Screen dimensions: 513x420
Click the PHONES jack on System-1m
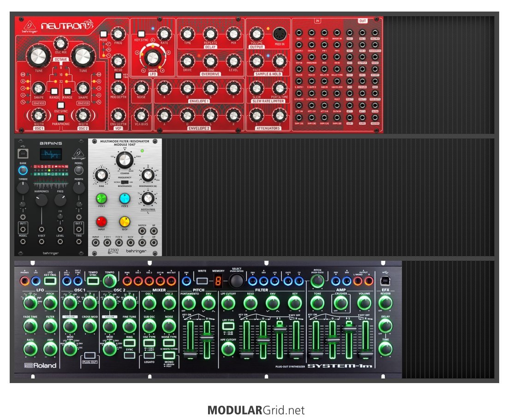24,281
